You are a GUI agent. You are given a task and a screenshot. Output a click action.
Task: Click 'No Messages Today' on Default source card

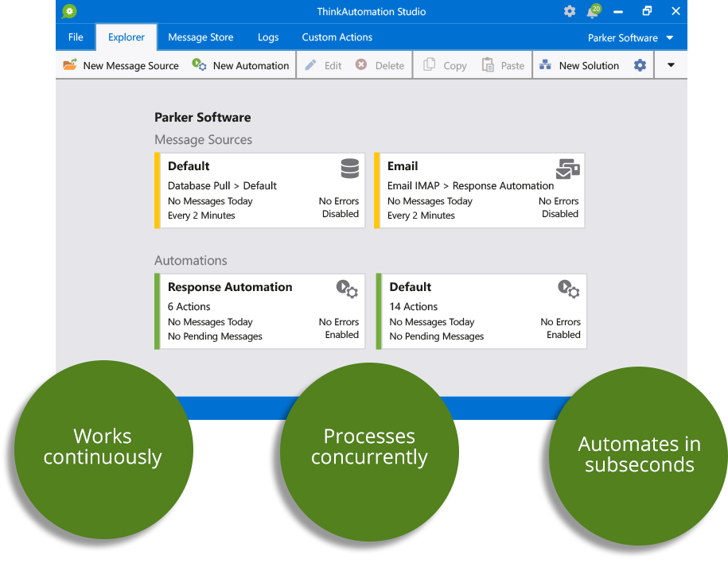pos(210,201)
